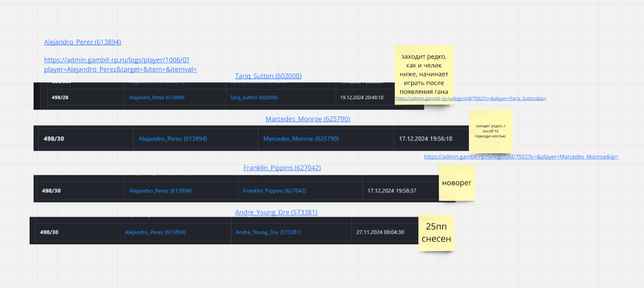Click Tariq_Sutton (602000) inside the log screenshot

(254, 97)
